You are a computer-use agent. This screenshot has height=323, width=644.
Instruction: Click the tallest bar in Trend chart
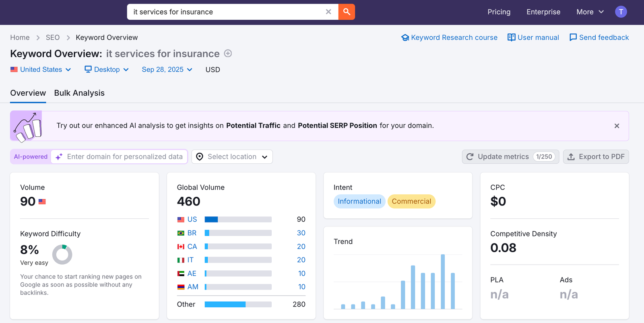(443, 282)
